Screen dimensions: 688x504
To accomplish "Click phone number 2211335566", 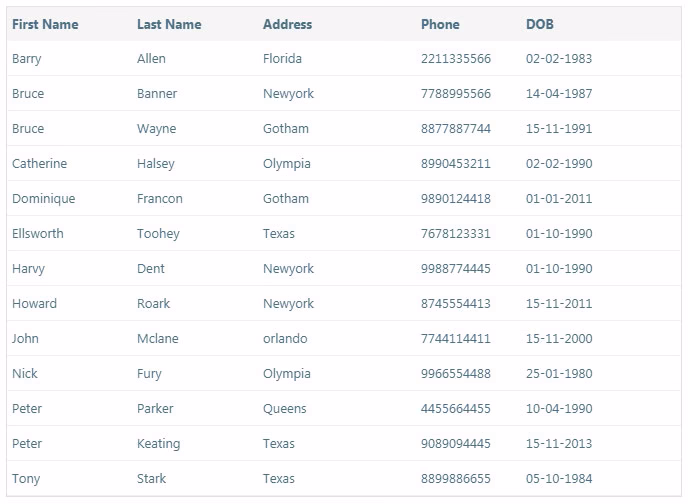I will point(455,59).
